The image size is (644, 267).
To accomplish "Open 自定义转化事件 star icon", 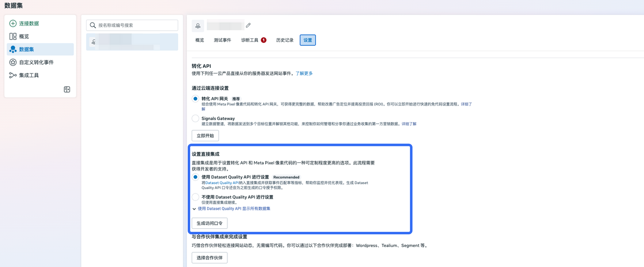I will 13,62.
